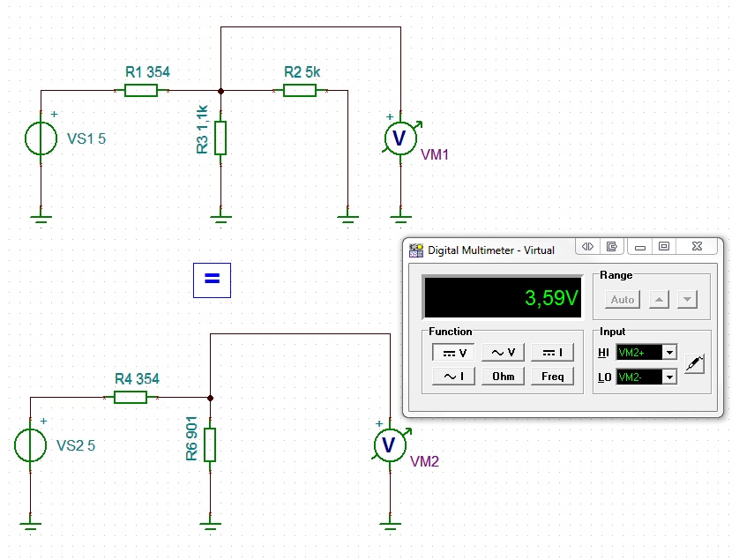Viewport: 739px width, 560px height.
Task: Switch multimeter to Freq measurement
Action: click(552, 377)
